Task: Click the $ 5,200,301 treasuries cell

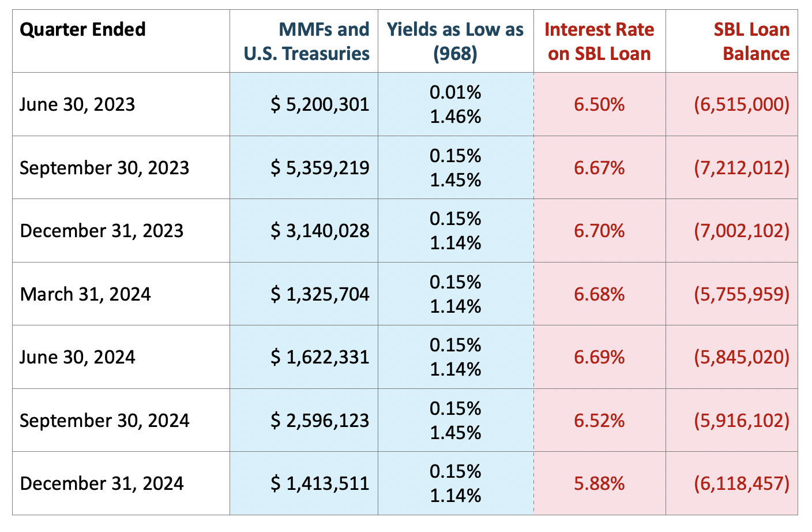Action: click(320, 104)
